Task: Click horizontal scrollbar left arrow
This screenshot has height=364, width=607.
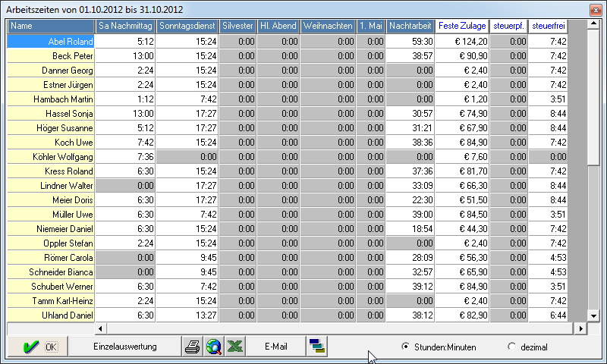Action: [x=13, y=328]
